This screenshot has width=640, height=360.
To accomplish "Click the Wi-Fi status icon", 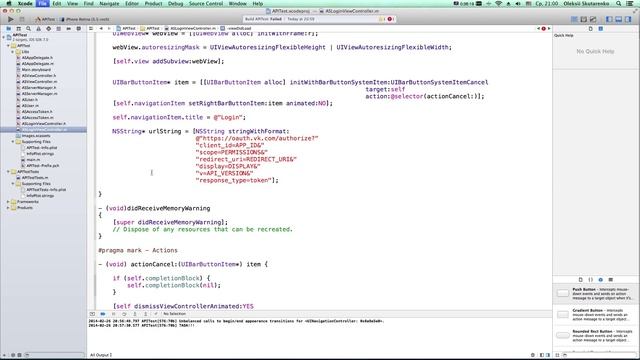I will pyautogui.click(x=498, y=3).
